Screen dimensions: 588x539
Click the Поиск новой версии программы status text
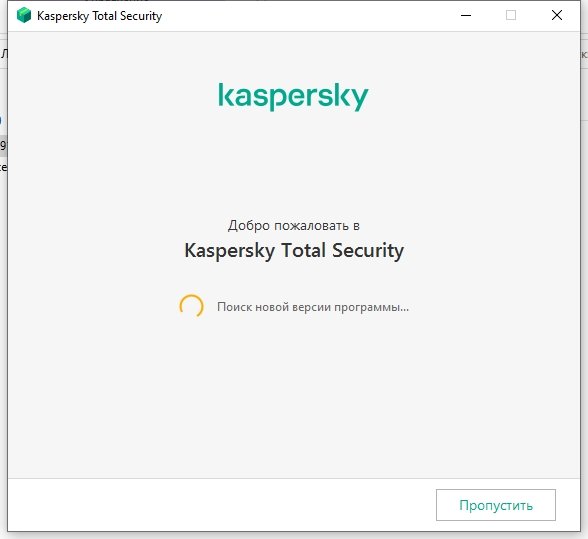coord(313,307)
